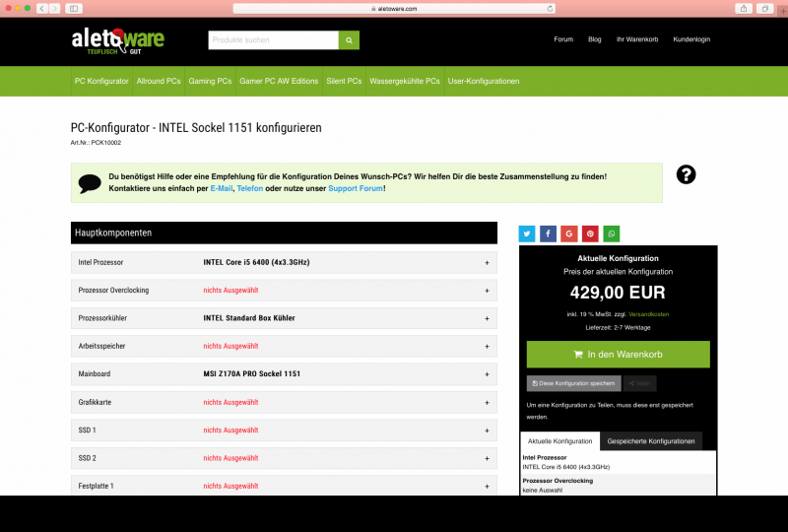Image resolution: width=788 pixels, height=532 pixels.
Task: Go forward in Safari
Action: 55,9
